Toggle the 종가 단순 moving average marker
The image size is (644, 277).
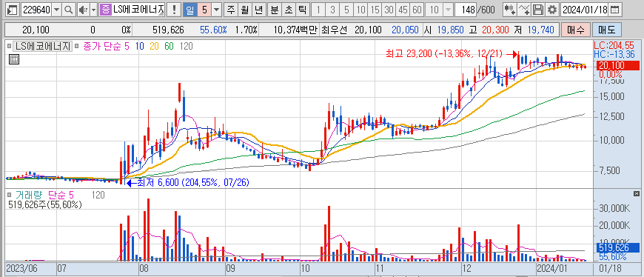tap(78, 47)
